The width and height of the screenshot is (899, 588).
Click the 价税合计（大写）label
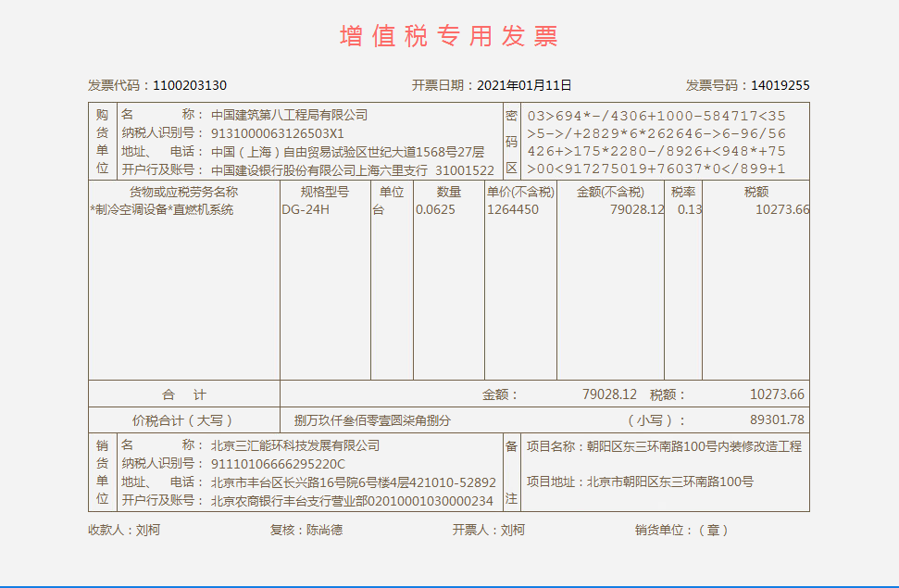(x=182, y=420)
